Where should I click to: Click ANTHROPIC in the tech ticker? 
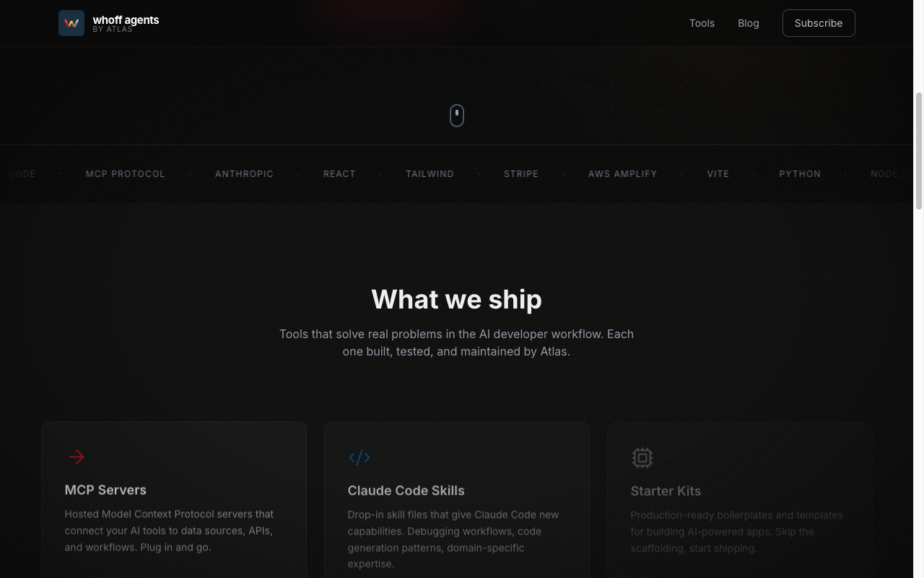click(244, 174)
